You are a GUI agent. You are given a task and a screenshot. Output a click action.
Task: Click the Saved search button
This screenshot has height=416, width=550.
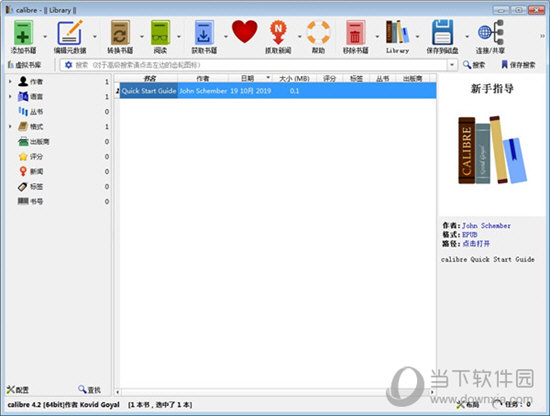tap(518, 65)
